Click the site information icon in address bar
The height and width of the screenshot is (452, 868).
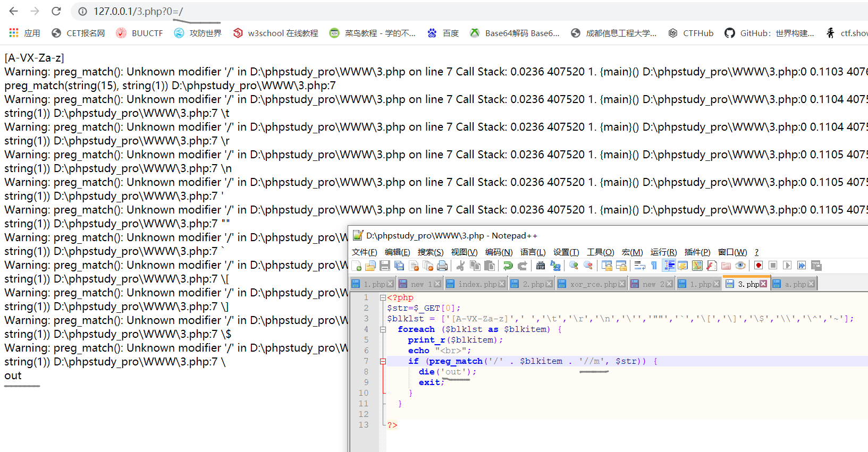82,11
